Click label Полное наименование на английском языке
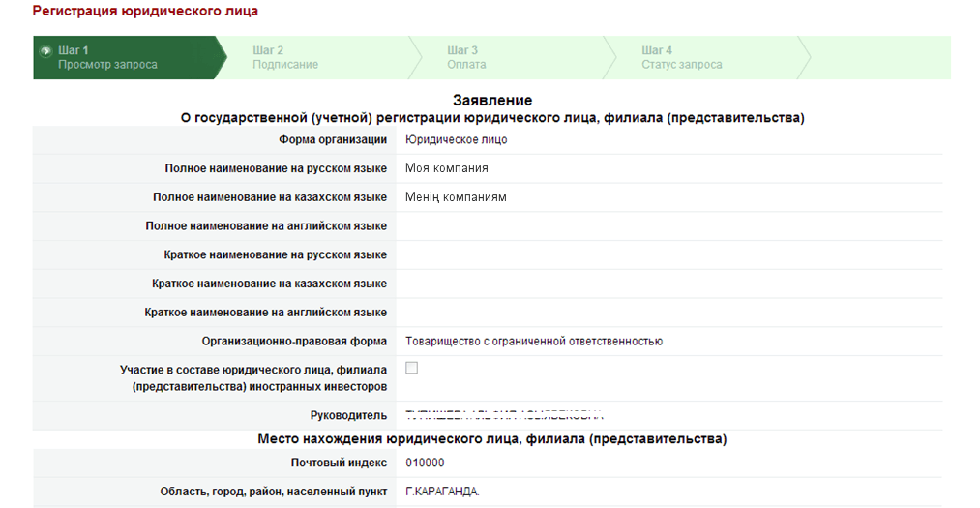 point(266,226)
